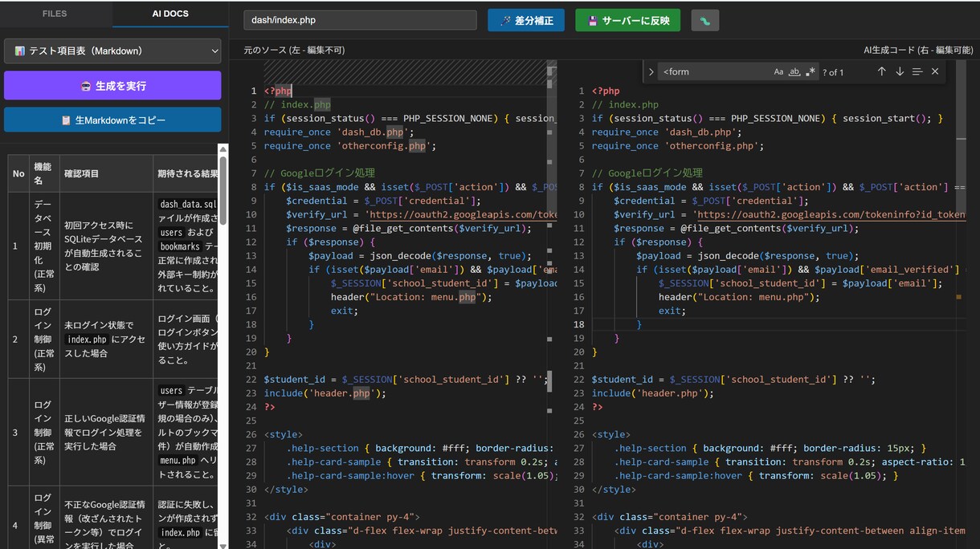The image size is (980, 549).
Task: Toggle Use Regular Expression in find widget
Action: pos(811,72)
